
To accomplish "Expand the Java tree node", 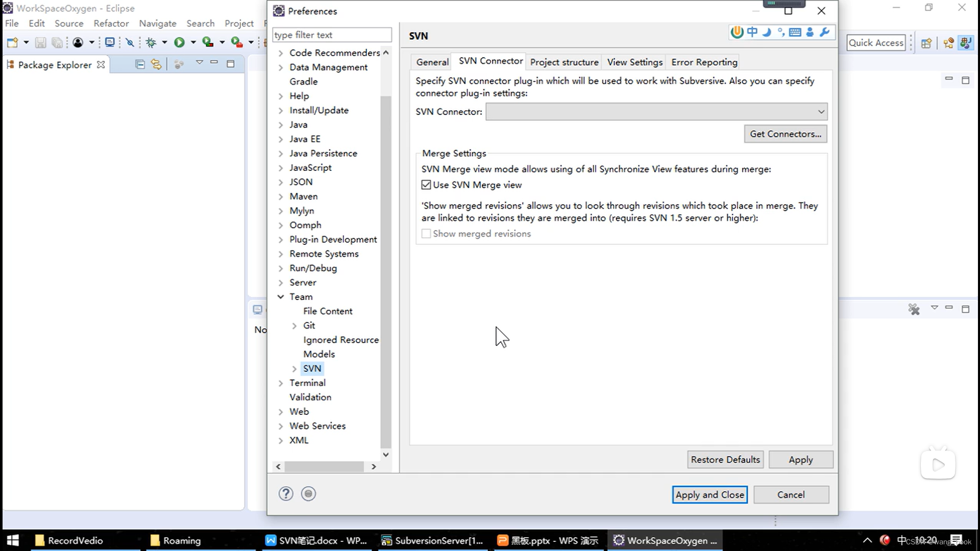I will [281, 124].
